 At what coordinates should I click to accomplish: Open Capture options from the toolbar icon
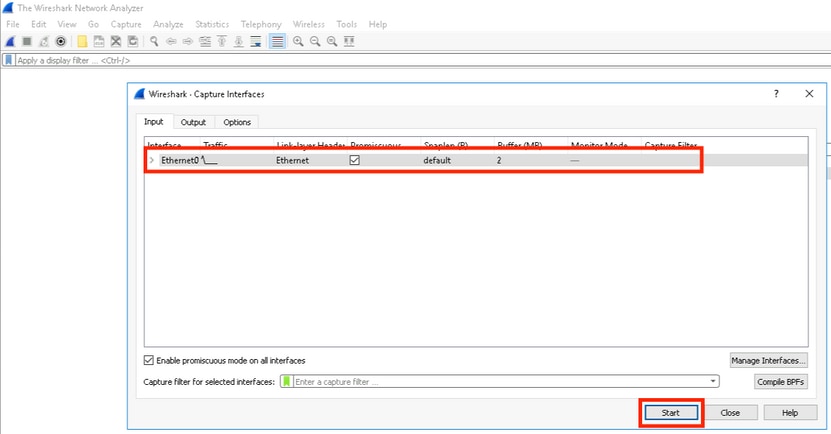click(61, 41)
